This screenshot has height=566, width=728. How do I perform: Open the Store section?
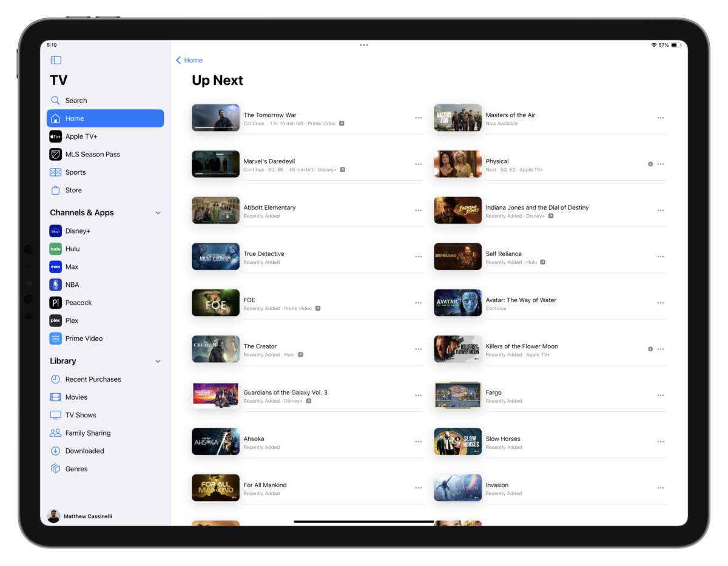pyautogui.click(x=73, y=190)
